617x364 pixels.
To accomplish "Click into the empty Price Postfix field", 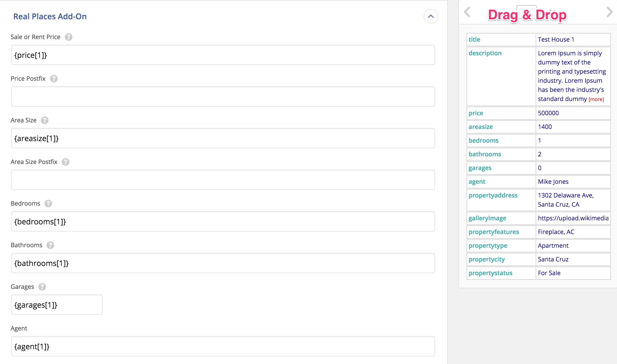I will click(223, 97).
